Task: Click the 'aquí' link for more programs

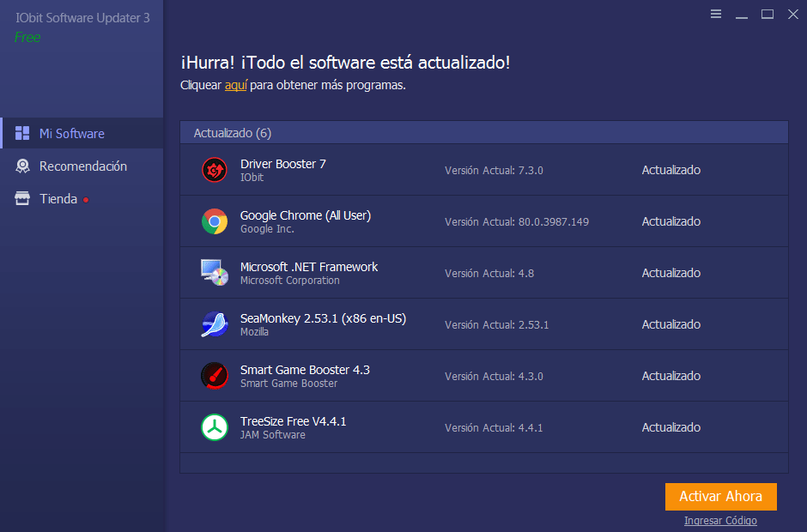Action: [x=235, y=85]
